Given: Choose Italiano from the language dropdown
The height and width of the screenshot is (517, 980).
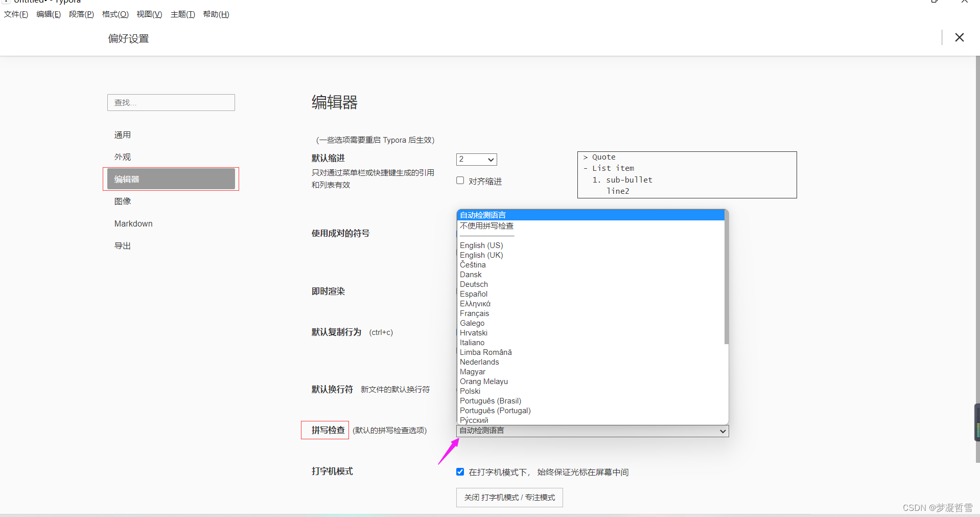Looking at the screenshot, I should tap(472, 343).
